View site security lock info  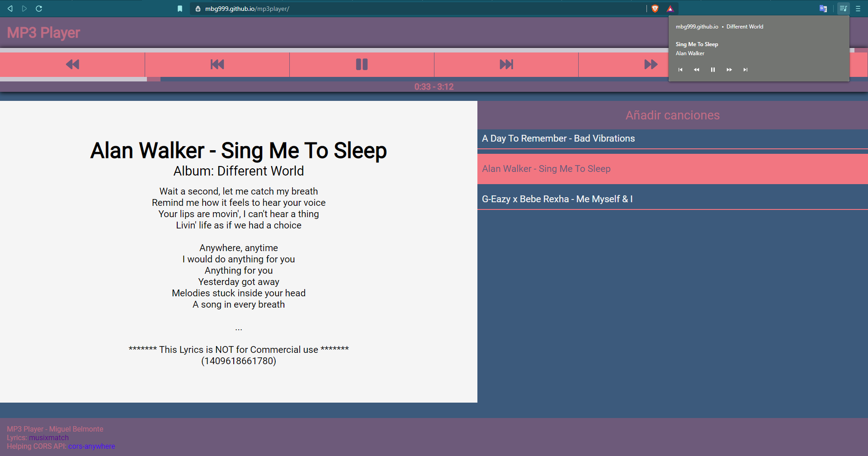tap(198, 9)
